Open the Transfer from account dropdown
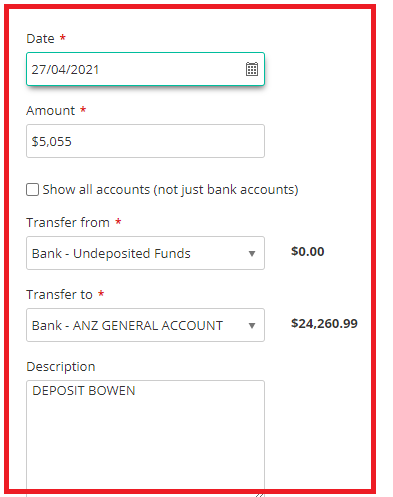393x497 pixels. pyautogui.click(x=145, y=253)
